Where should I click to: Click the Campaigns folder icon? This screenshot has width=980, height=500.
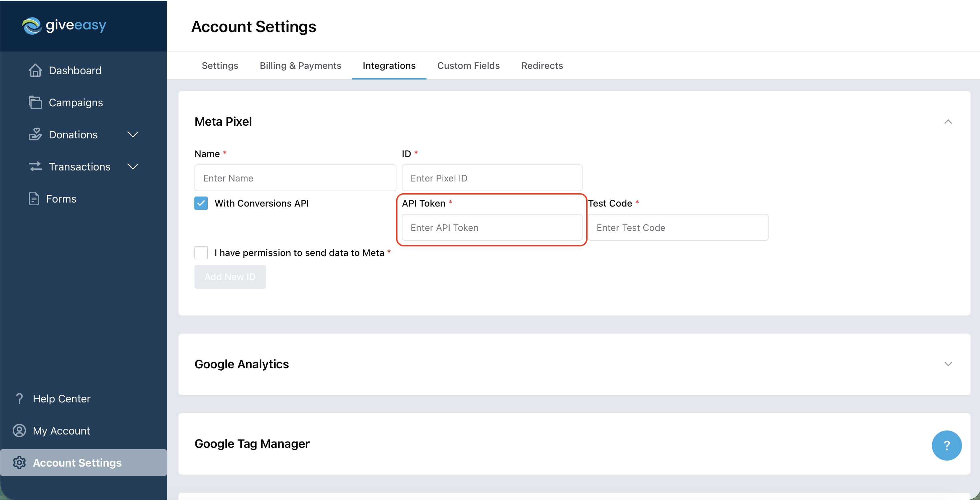click(35, 102)
